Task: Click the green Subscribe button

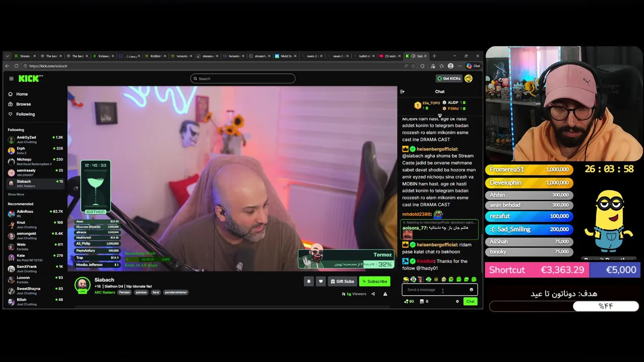Action: pyautogui.click(x=374, y=282)
